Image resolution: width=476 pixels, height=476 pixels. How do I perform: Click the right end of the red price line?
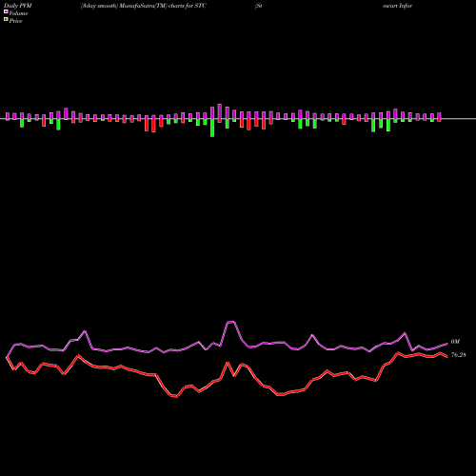446,357
